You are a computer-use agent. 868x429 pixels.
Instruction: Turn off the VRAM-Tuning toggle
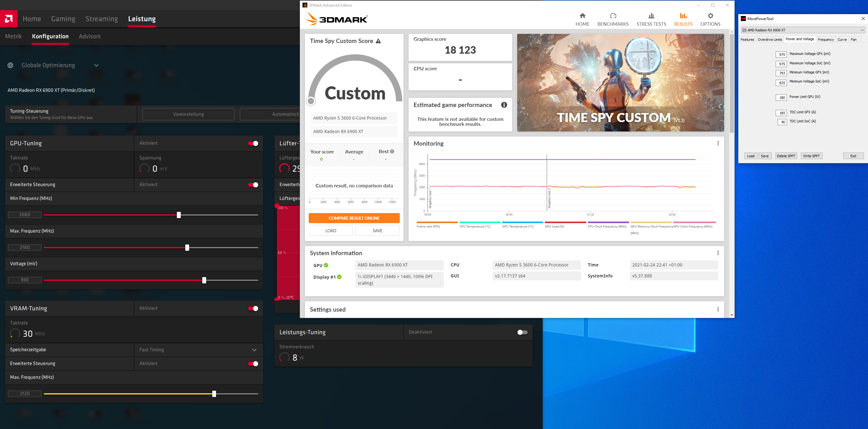[253, 308]
